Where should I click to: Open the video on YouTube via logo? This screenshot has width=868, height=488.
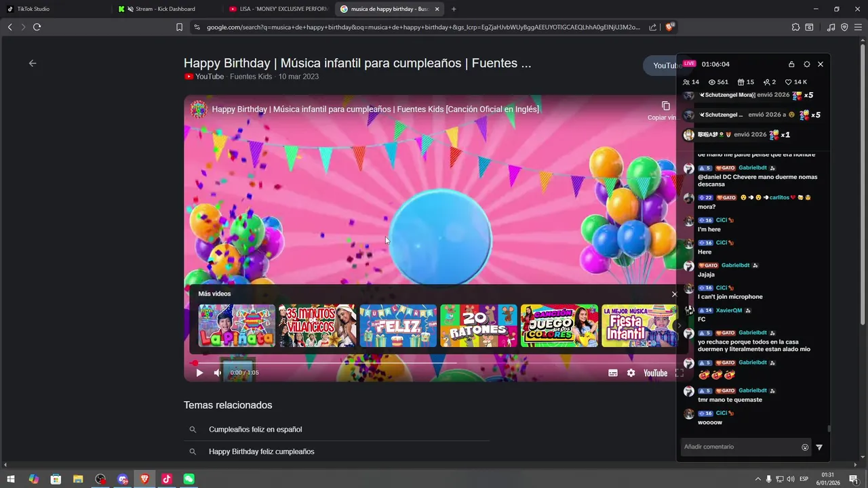pyautogui.click(x=655, y=373)
